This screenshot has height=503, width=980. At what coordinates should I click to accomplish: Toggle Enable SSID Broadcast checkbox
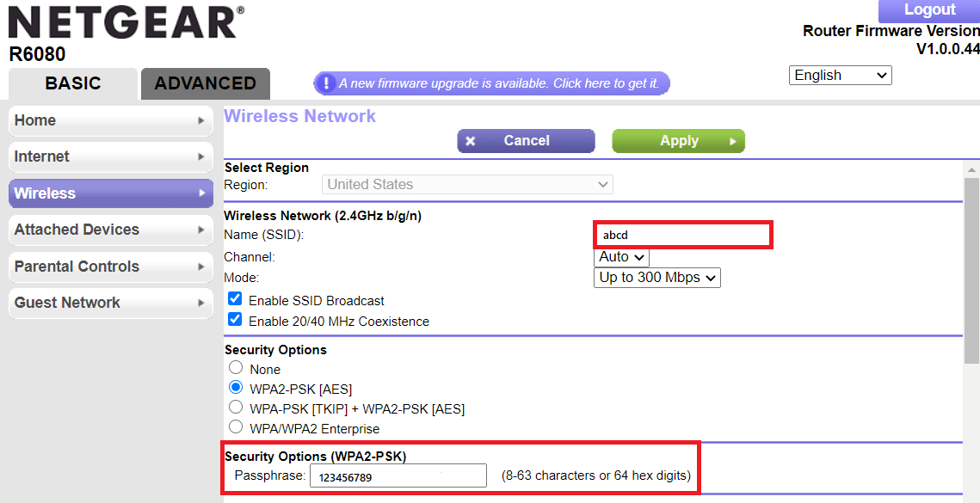tap(235, 300)
